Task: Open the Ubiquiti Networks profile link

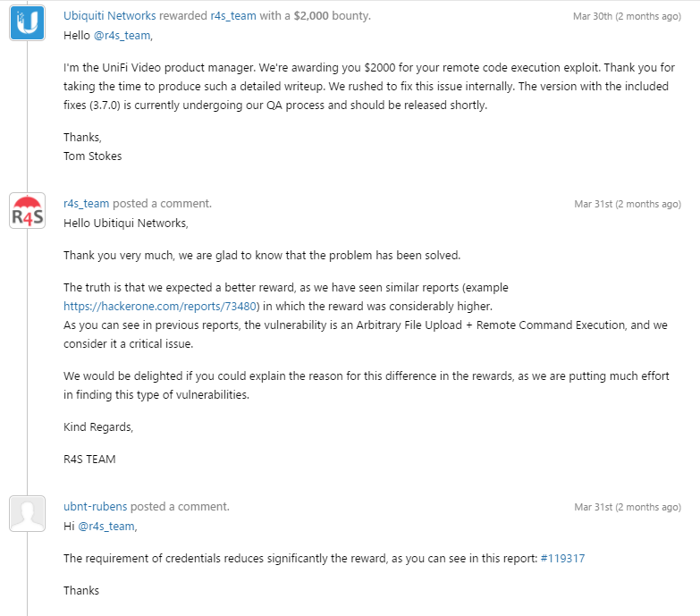Action: point(110,16)
